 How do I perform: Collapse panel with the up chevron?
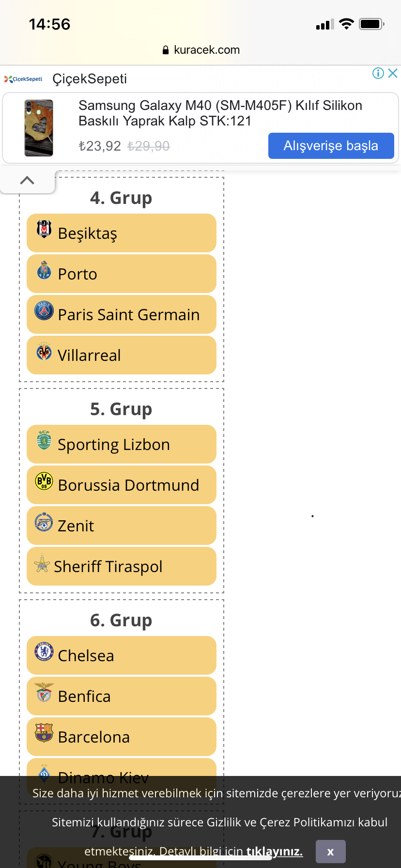pyautogui.click(x=27, y=180)
